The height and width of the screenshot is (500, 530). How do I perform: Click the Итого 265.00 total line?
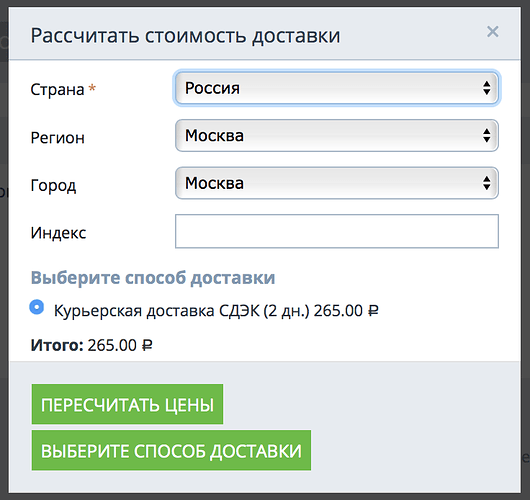(x=91, y=345)
